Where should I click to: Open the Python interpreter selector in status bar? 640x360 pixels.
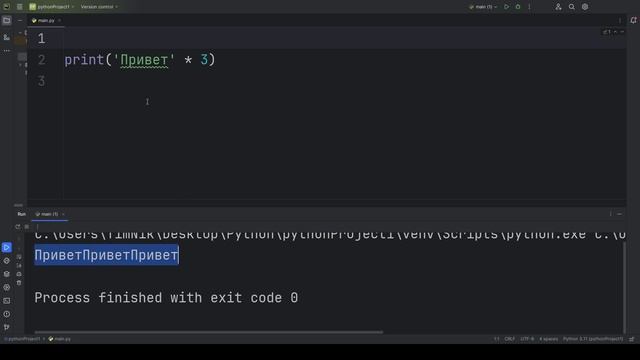[x=593, y=339]
